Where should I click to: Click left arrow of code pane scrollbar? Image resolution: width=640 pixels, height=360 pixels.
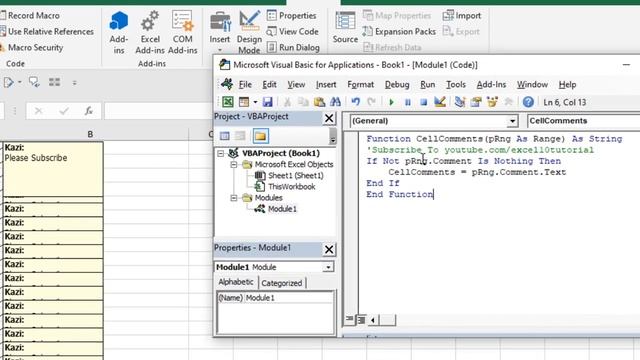click(373, 320)
